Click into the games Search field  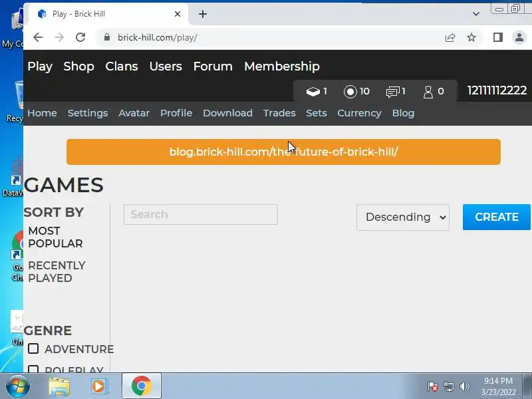[x=201, y=214]
